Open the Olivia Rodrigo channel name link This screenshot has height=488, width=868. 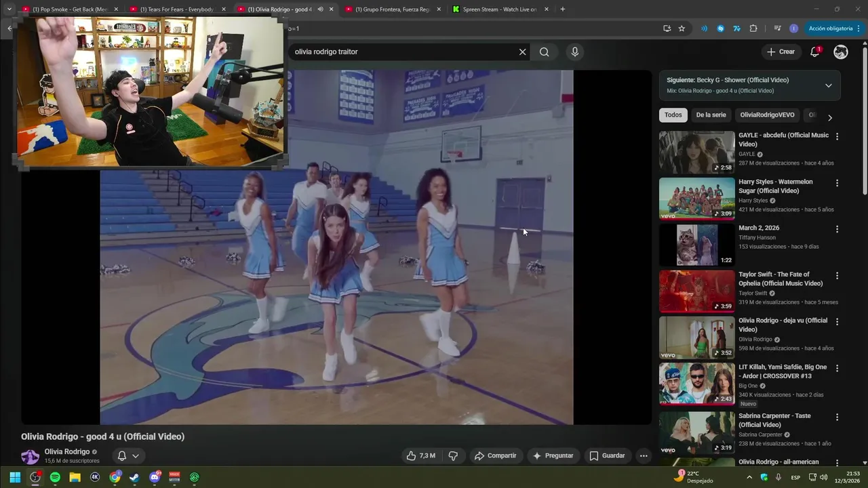coord(67,452)
